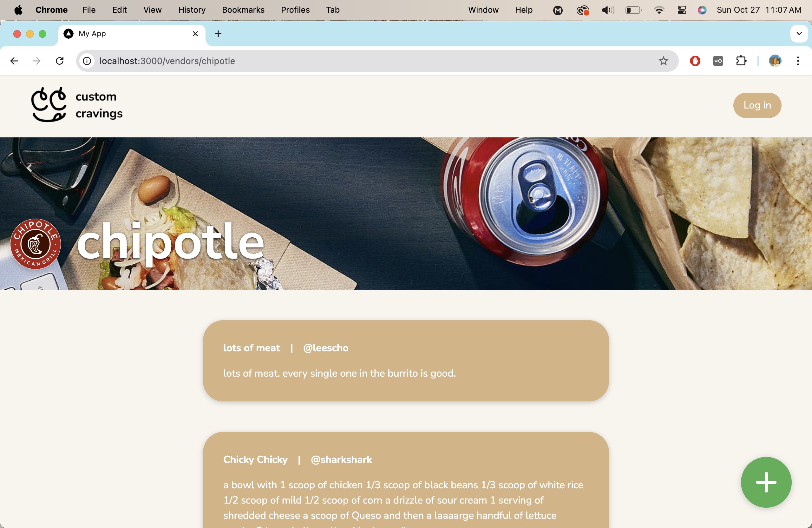Open the password manager key extension
This screenshot has width=812, height=528.
[718, 61]
